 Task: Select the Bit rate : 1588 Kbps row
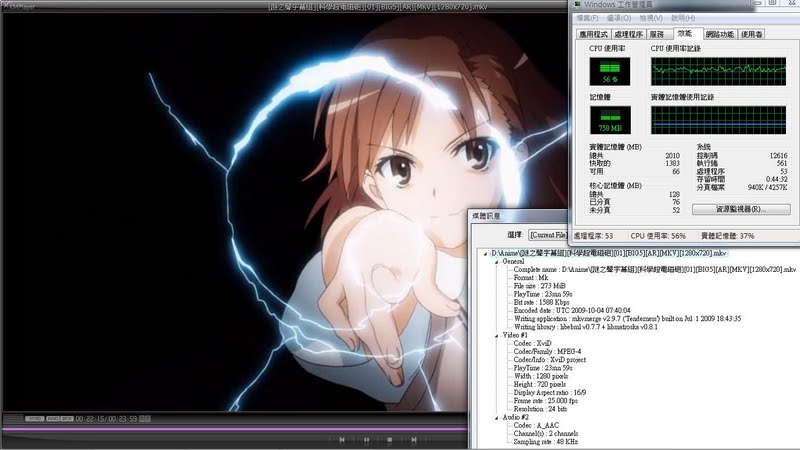pos(541,302)
